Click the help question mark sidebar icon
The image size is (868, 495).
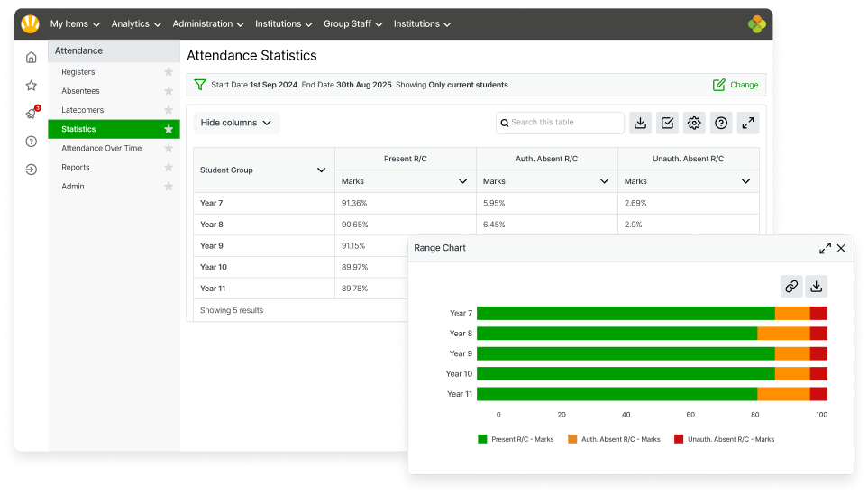pos(32,142)
